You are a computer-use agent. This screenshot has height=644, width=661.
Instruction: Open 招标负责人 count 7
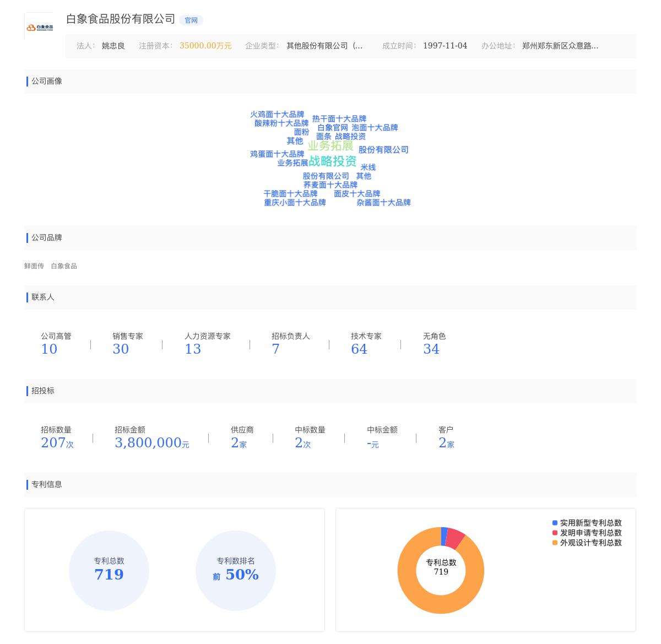(x=291, y=344)
